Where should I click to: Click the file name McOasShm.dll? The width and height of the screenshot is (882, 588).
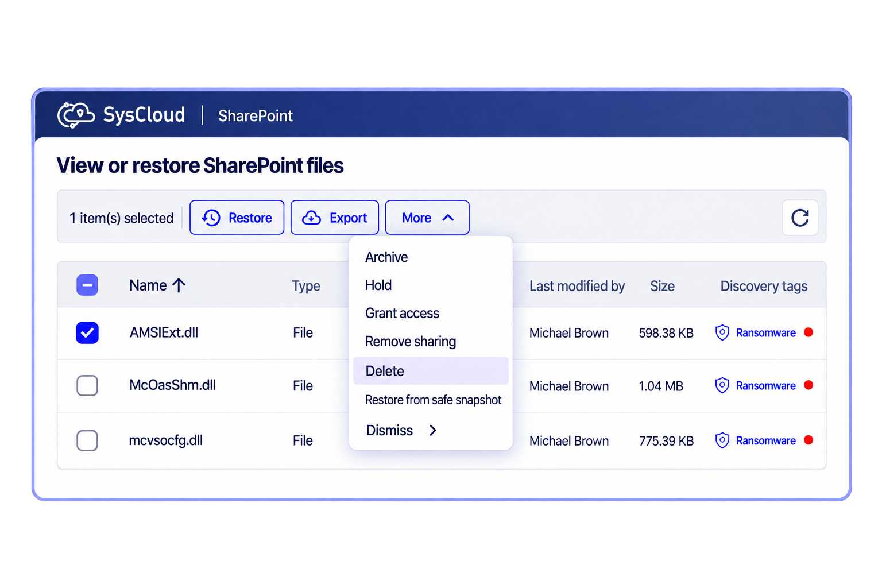click(172, 385)
